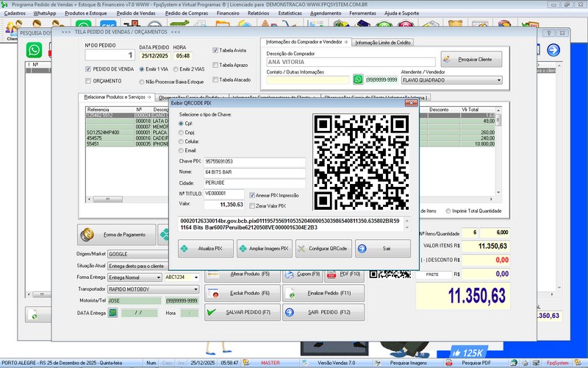The image size is (588, 368).
Task: Enable ORÇAMENTO checkbox
Action: pyautogui.click(x=88, y=81)
